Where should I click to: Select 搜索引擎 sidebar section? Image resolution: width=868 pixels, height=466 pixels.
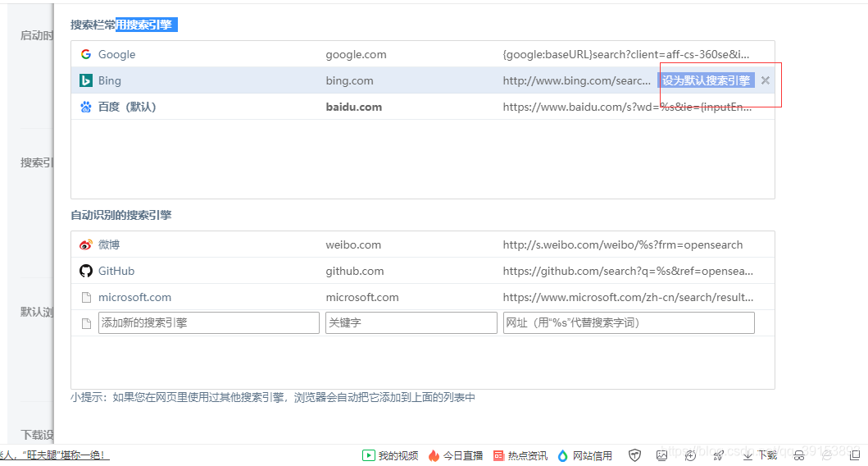(37, 162)
